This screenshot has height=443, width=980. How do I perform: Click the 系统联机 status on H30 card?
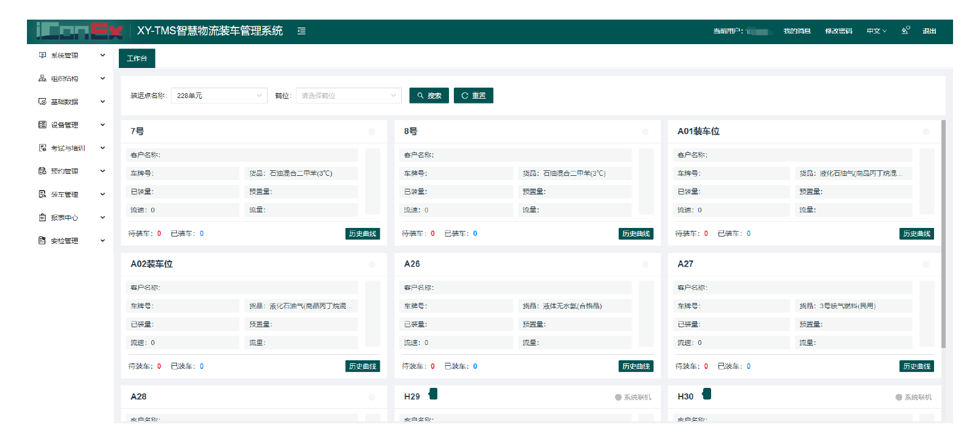click(914, 398)
